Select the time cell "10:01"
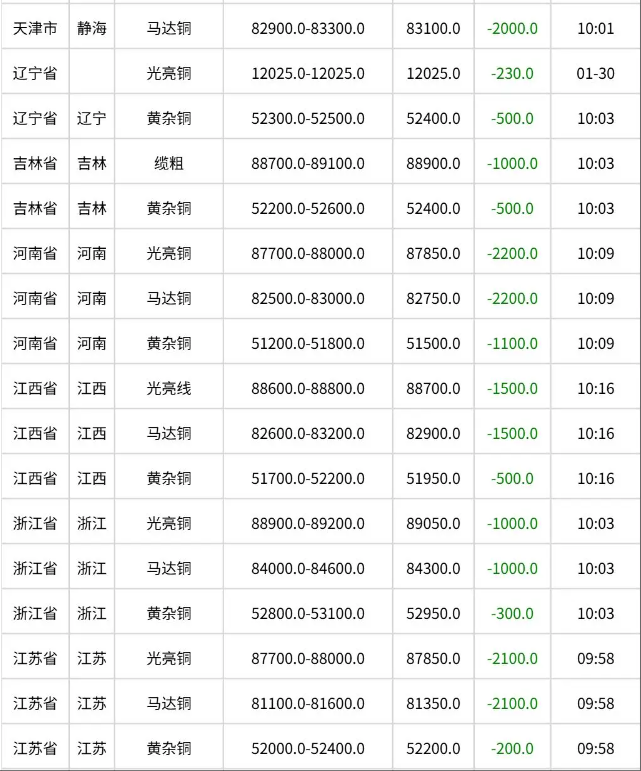This screenshot has width=641, height=771. click(x=595, y=29)
